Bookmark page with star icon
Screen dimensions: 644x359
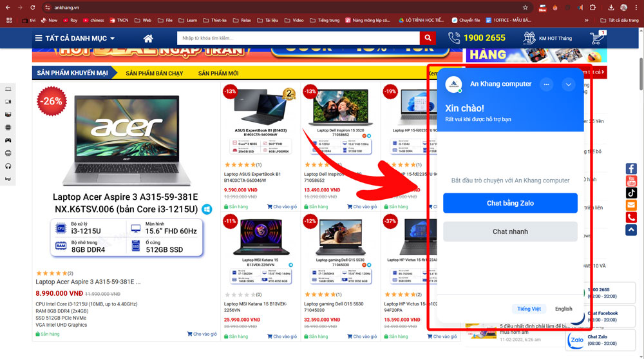coord(525,7)
